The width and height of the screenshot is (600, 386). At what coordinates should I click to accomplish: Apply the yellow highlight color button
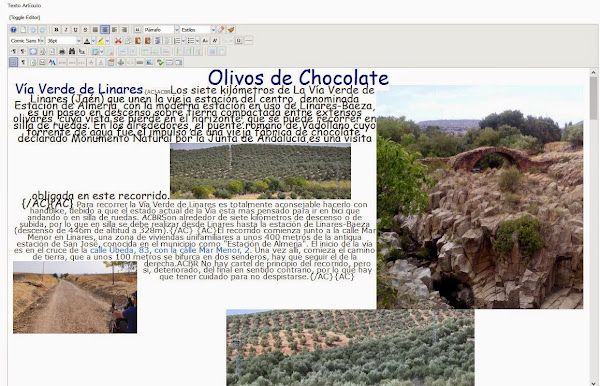pyautogui.click(x=101, y=41)
